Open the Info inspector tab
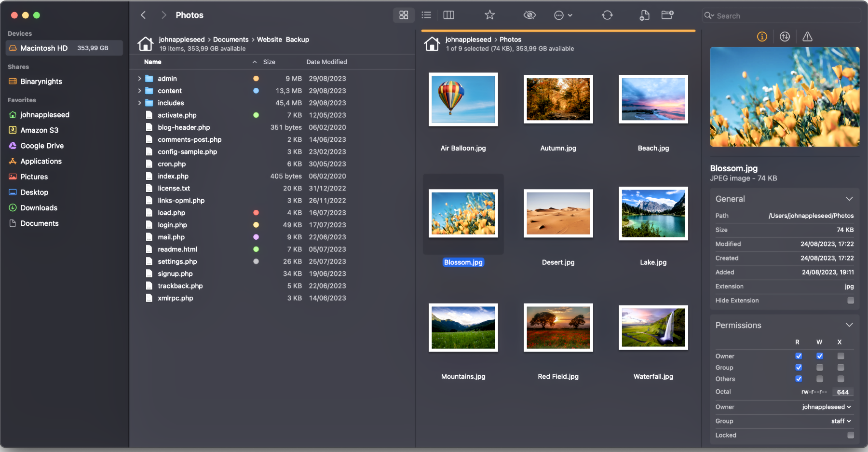 [x=762, y=37]
